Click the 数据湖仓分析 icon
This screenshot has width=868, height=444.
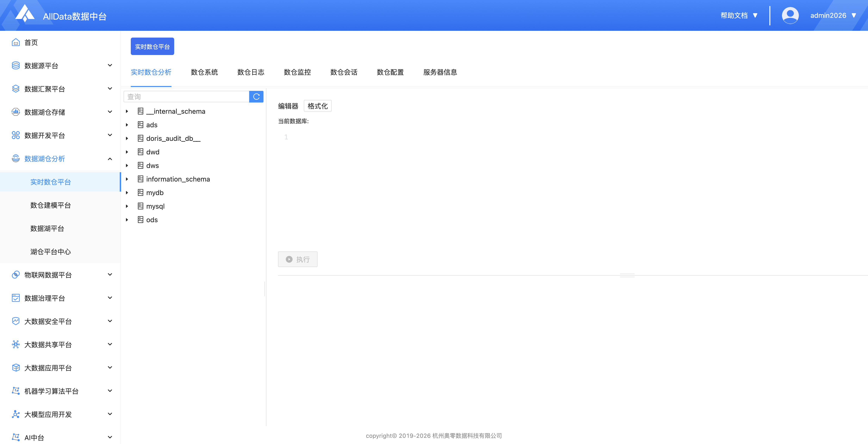15,158
